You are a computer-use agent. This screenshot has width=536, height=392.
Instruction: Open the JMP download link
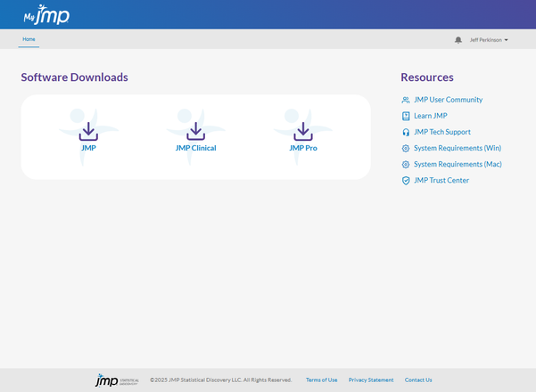click(88, 148)
